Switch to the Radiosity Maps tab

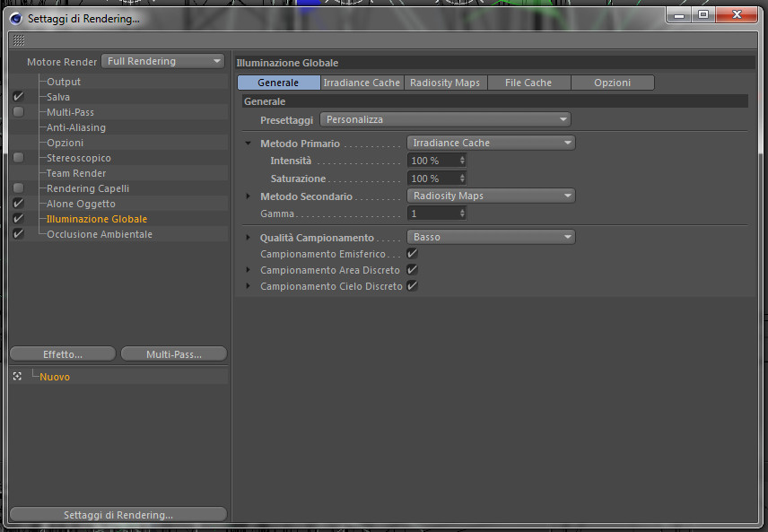point(445,83)
